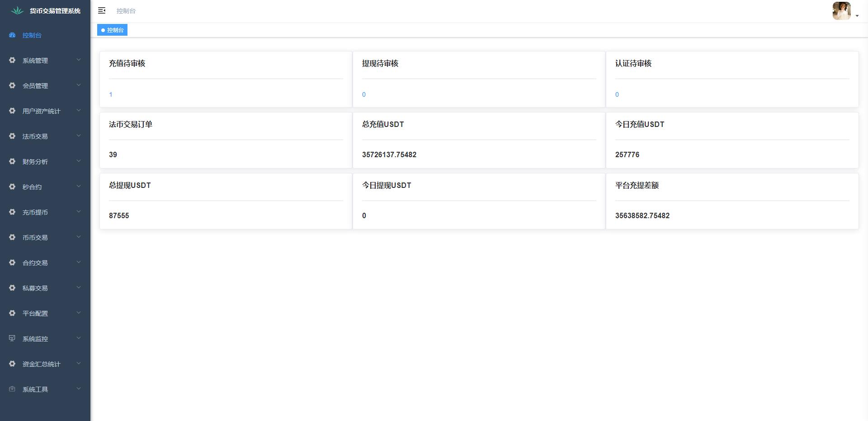Click the green logo in the header

pos(17,10)
